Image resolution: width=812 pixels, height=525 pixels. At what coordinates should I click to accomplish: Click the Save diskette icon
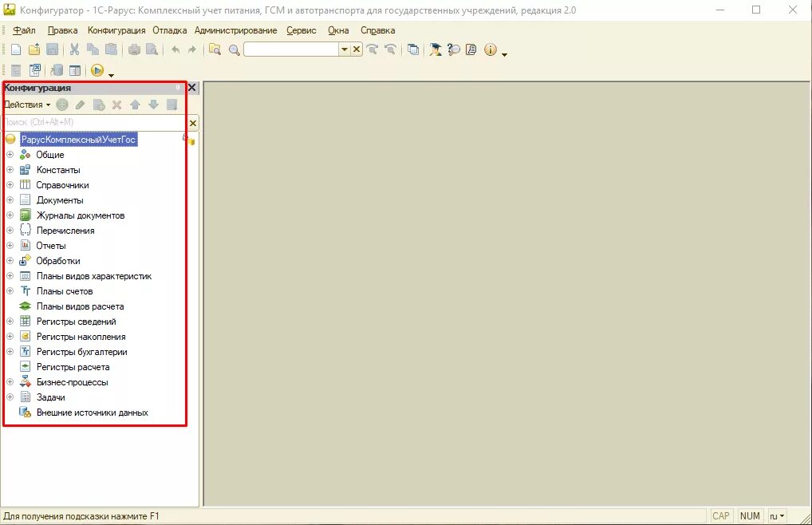[53, 49]
